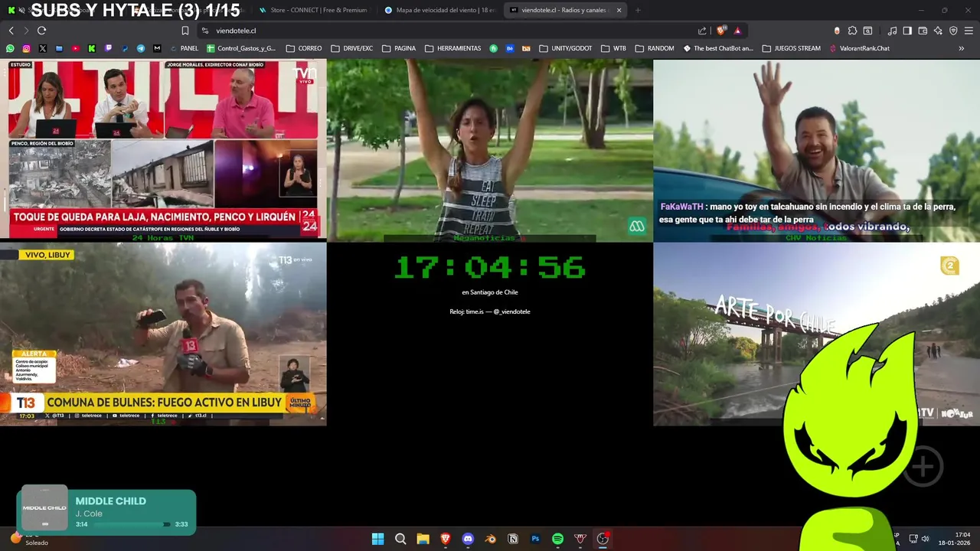Click the Meganoticias video stream

(x=490, y=150)
